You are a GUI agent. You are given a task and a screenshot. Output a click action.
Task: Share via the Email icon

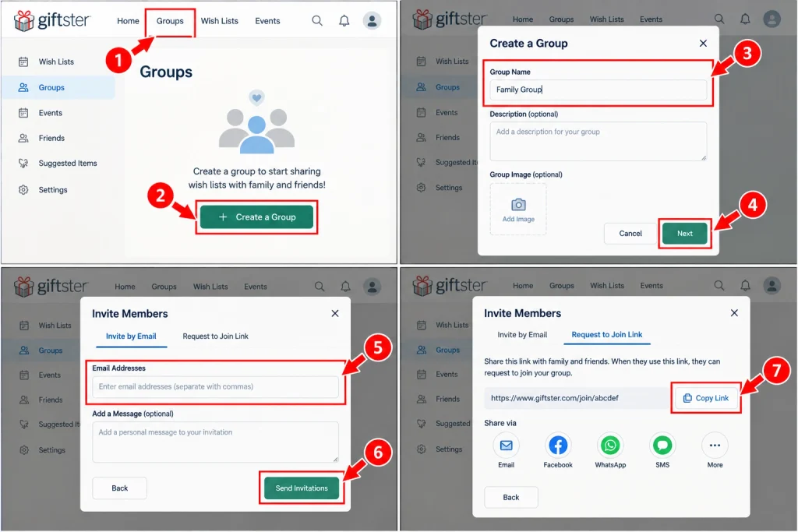coord(506,446)
